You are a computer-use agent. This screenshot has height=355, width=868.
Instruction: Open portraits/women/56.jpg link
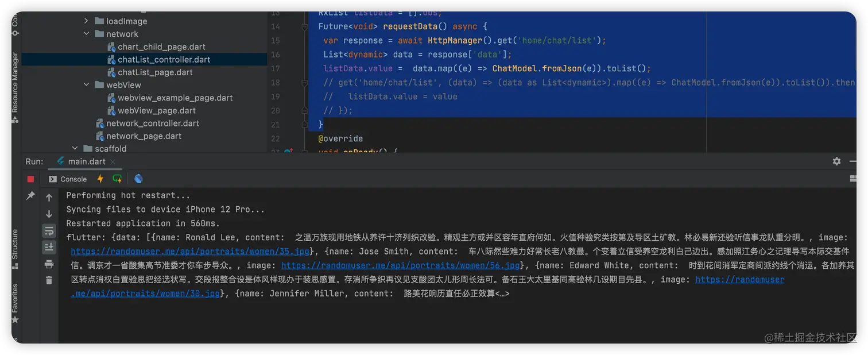[x=400, y=265]
